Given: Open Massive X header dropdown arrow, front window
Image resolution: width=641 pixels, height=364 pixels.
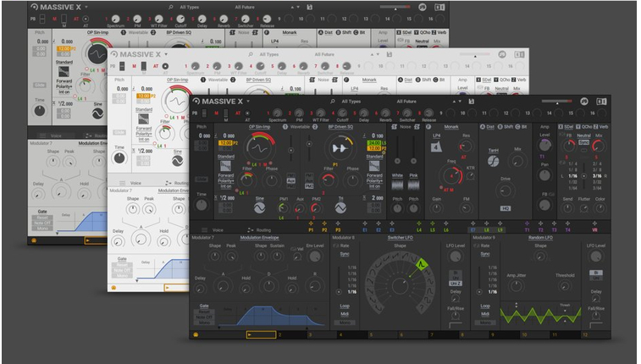Looking at the screenshot, I should 248,101.
